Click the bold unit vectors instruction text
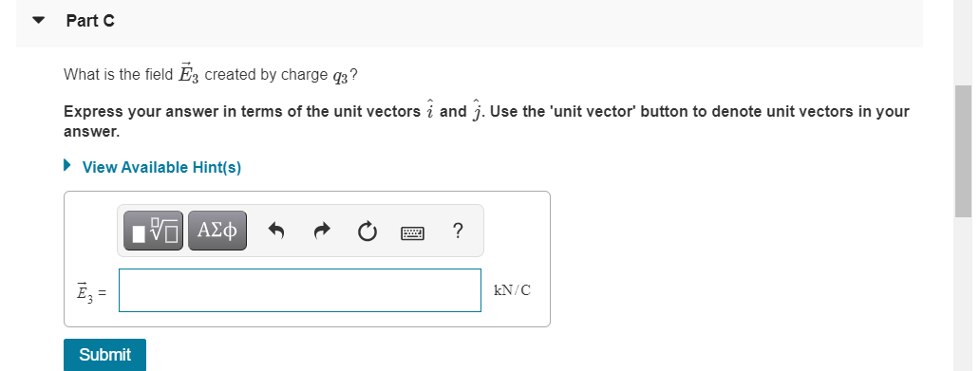 486,121
